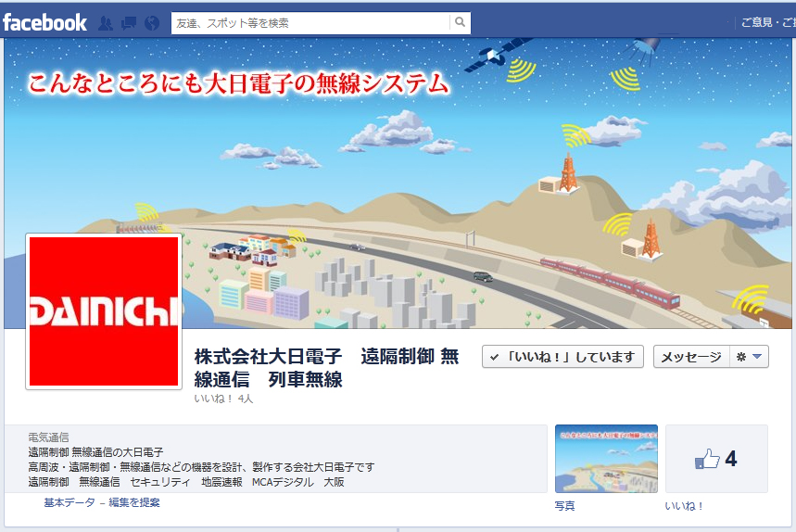
Task: Toggle the 「いいね！」しています button
Action: (562, 357)
